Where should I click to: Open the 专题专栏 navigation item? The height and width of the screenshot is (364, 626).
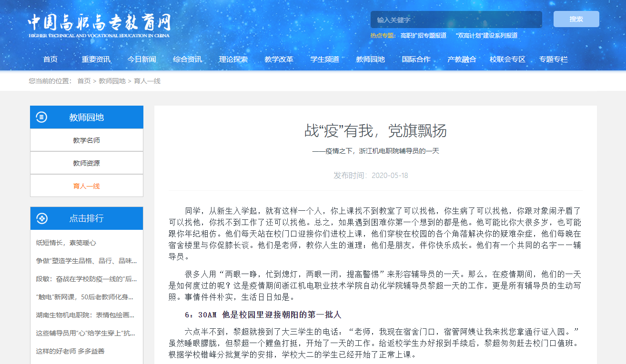pos(553,59)
